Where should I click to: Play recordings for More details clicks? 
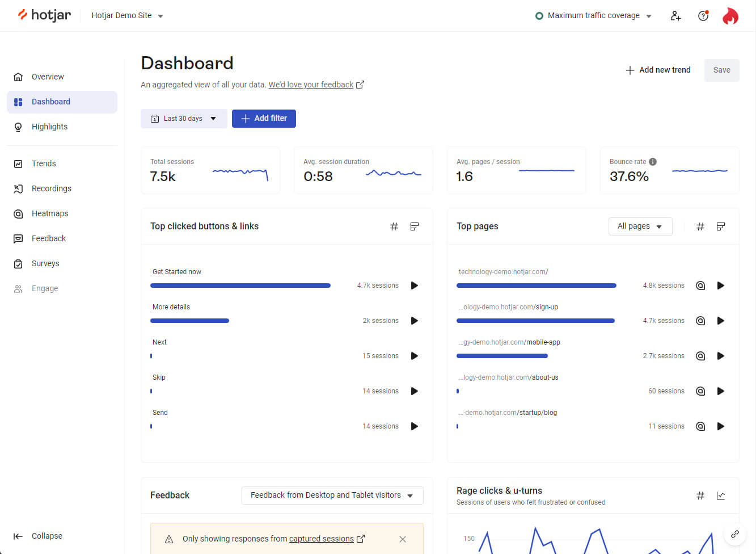[415, 321]
